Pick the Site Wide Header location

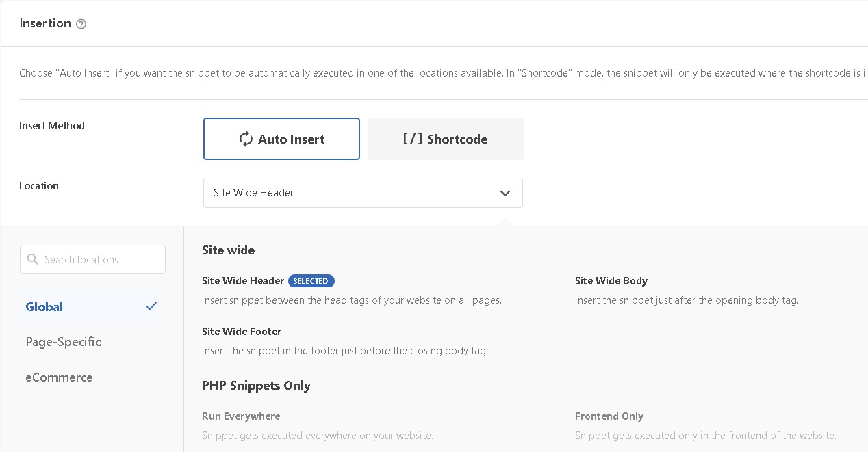point(243,281)
